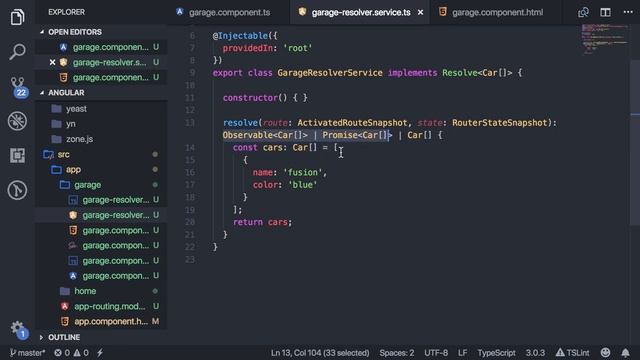The width and height of the screenshot is (640, 360).
Task: Click the lightning bolt status bar icon
Action: pos(100,353)
